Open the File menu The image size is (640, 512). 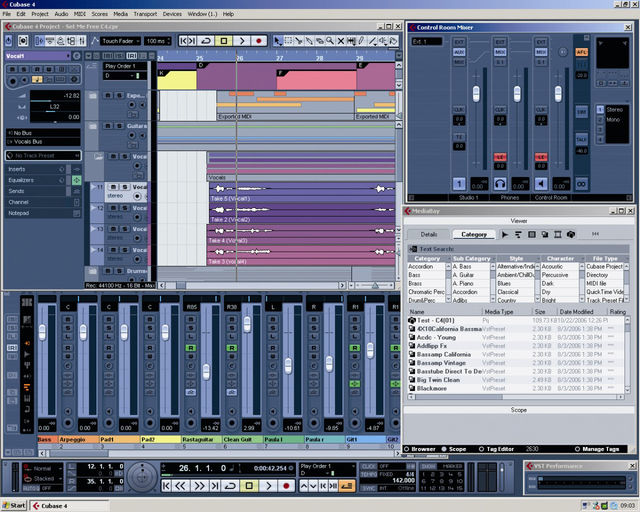[7, 14]
